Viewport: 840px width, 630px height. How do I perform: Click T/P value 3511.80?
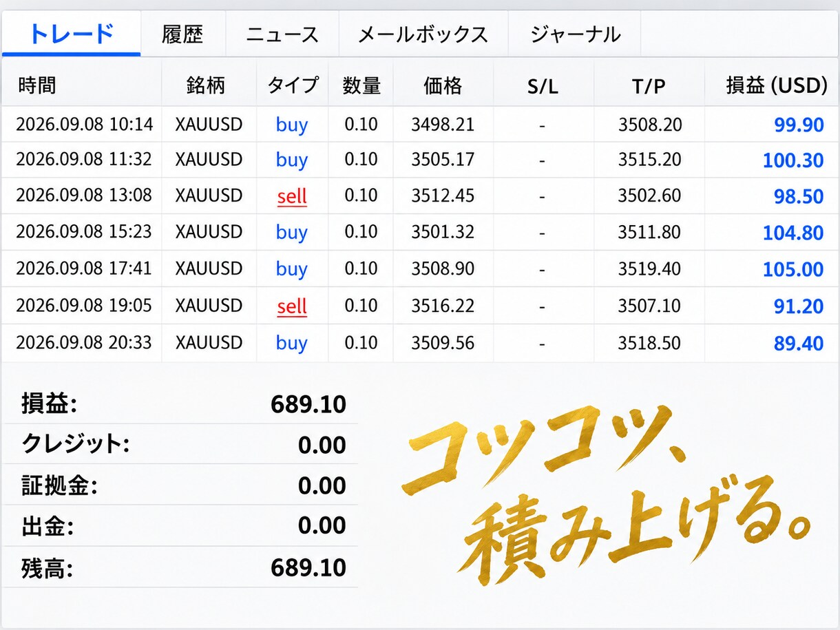pos(650,233)
